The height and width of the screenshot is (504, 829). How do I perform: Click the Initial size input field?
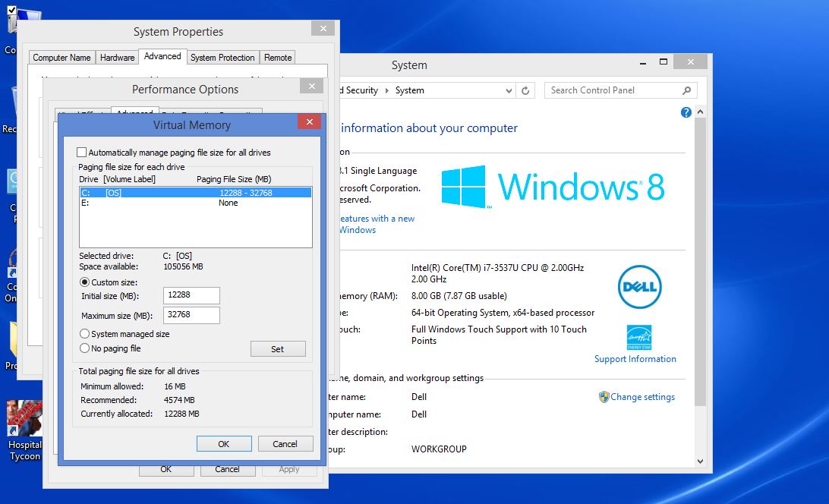pos(191,295)
